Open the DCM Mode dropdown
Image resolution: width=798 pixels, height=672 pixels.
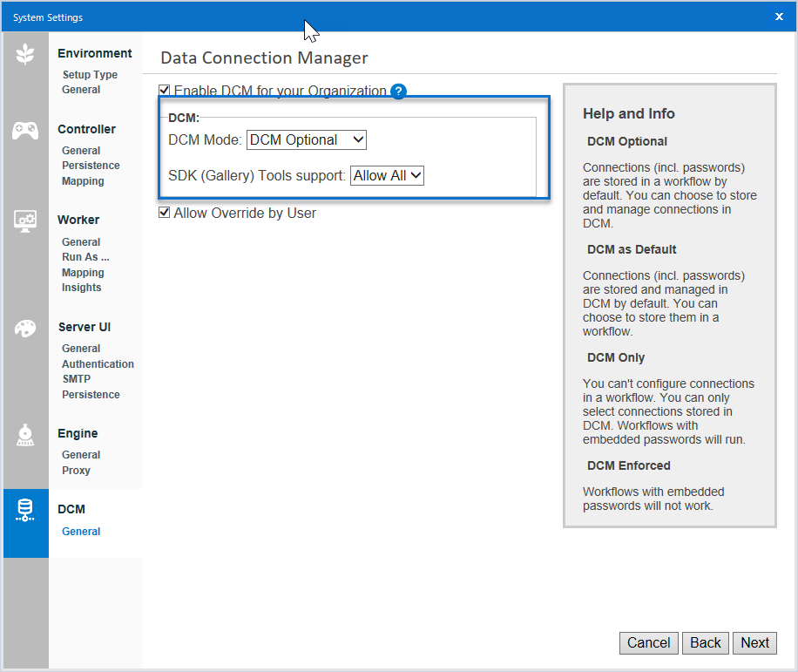[x=306, y=139]
